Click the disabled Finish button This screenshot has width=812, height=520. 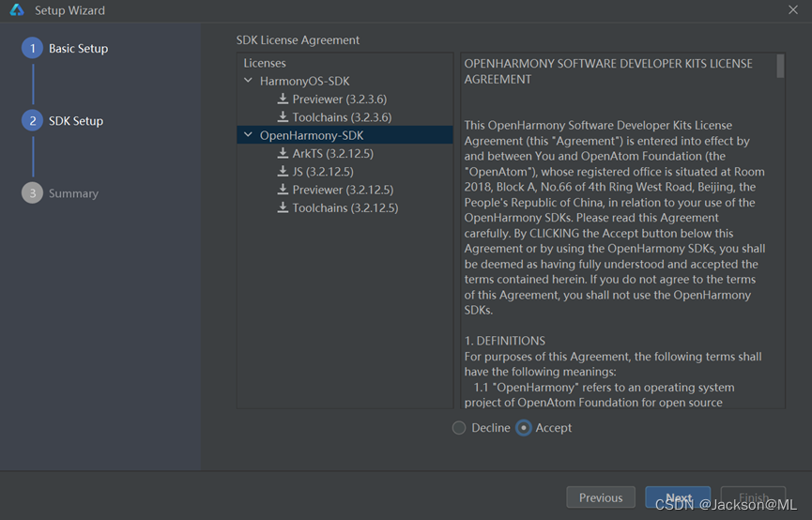(754, 497)
